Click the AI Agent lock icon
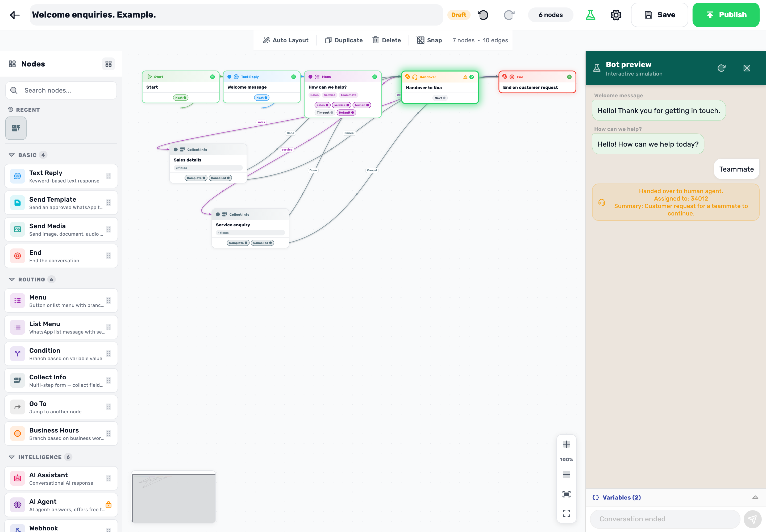 pos(108,504)
